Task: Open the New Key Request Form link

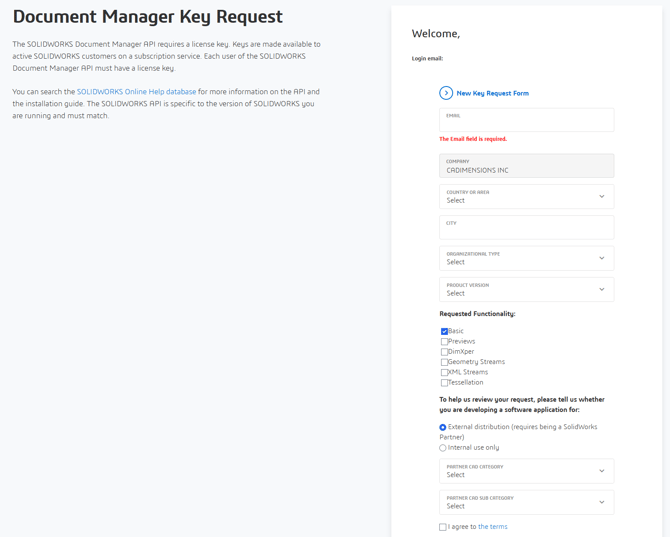Action: coord(492,93)
